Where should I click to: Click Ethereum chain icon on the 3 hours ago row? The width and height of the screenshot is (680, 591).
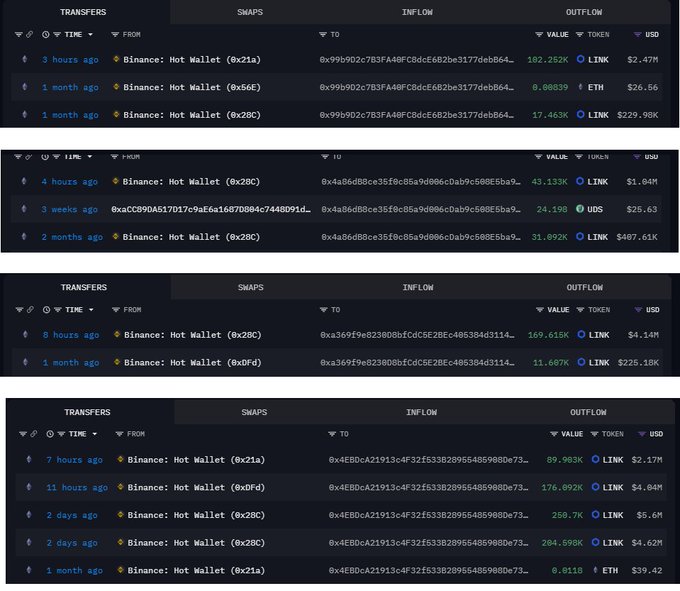coord(25,59)
